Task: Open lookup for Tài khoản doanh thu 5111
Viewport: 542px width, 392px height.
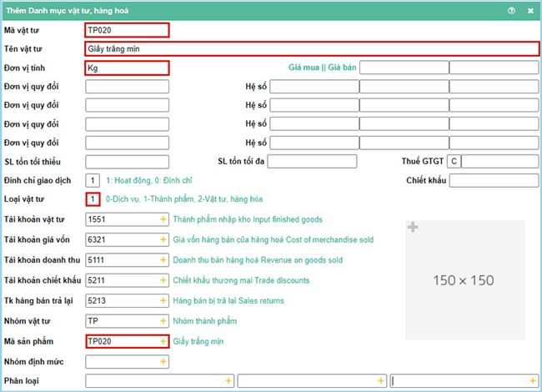Action: click(x=163, y=260)
